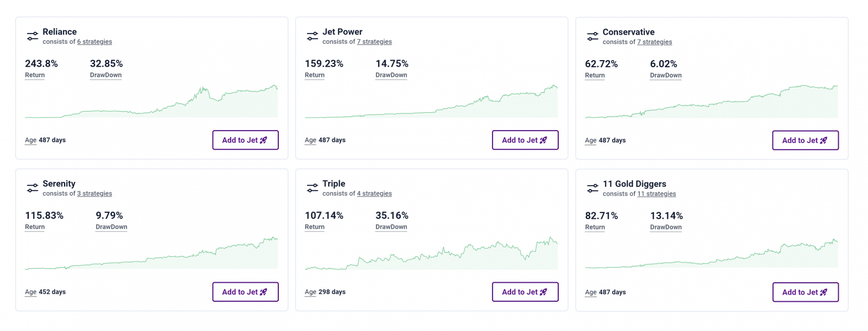Add 11 Gold Diggers to Jet
The height and width of the screenshot is (331, 868).
(805, 292)
